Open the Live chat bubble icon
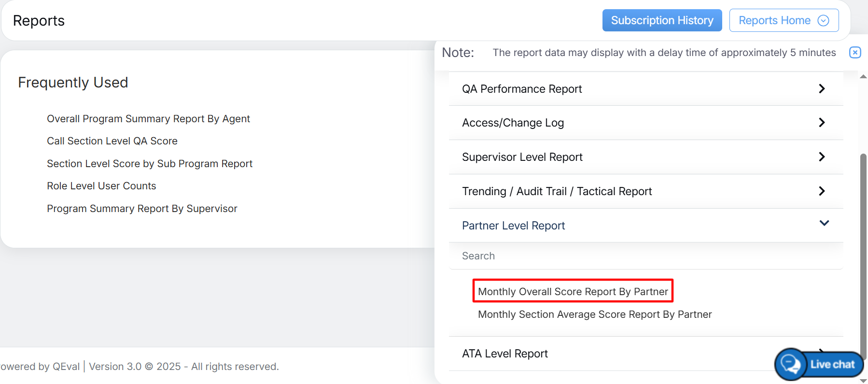The height and width of the screenshot is (384, 868). coord(790,364)
